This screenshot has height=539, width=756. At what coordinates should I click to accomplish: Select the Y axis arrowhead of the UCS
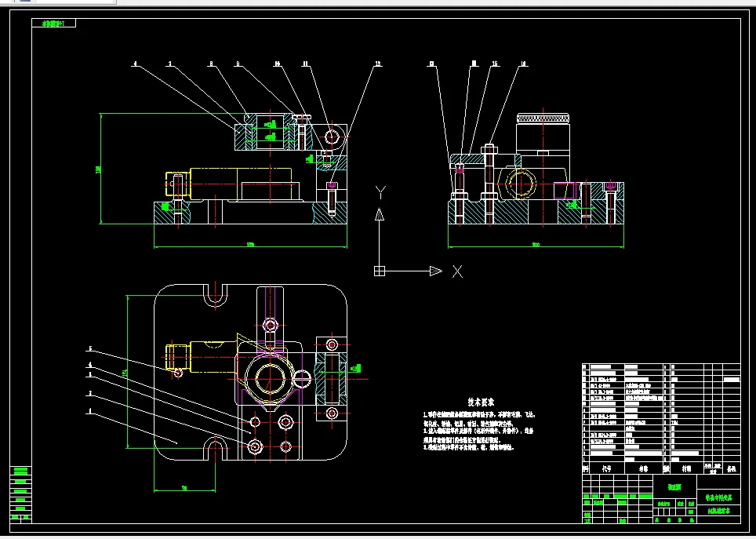pos(380,213)
